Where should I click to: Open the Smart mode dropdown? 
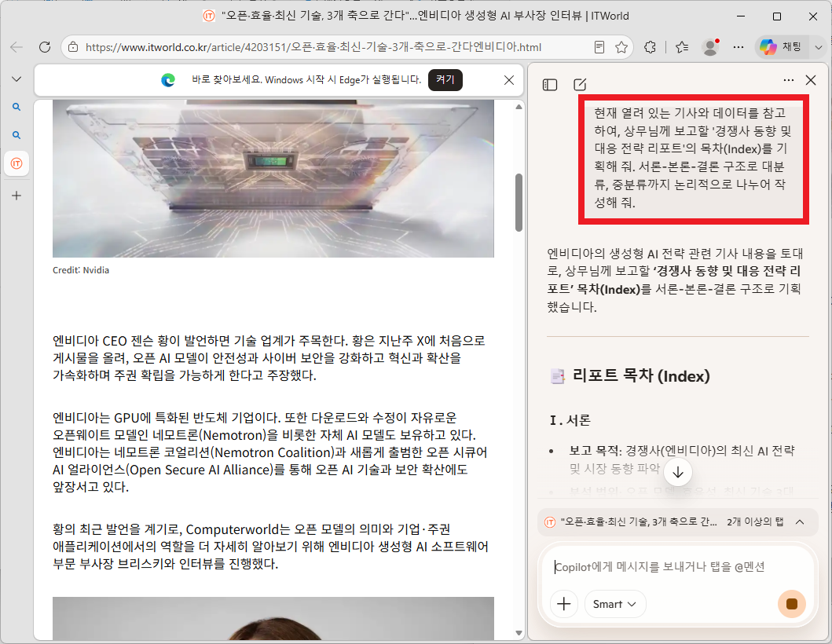615,604
